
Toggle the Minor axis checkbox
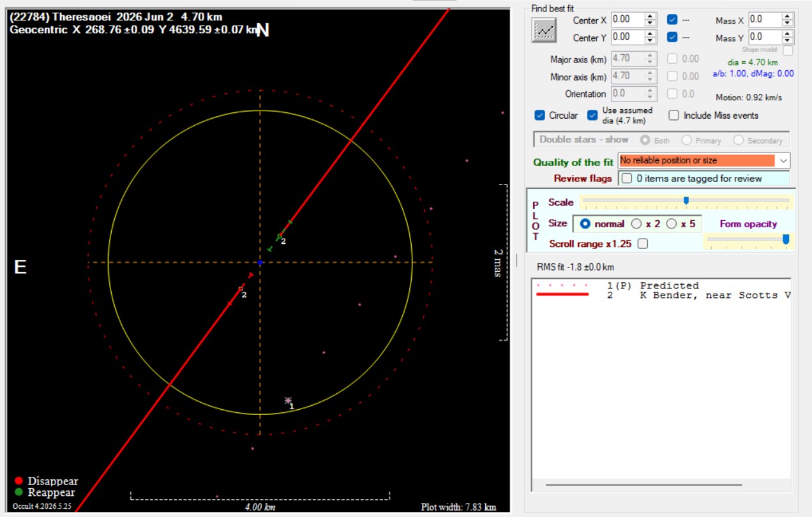click(x=672, y=76)
